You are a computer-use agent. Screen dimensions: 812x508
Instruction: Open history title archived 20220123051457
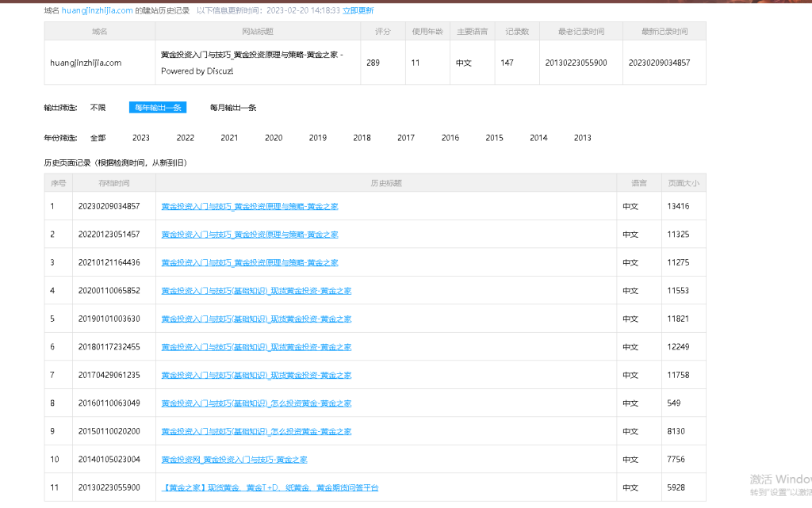[250, 235]
